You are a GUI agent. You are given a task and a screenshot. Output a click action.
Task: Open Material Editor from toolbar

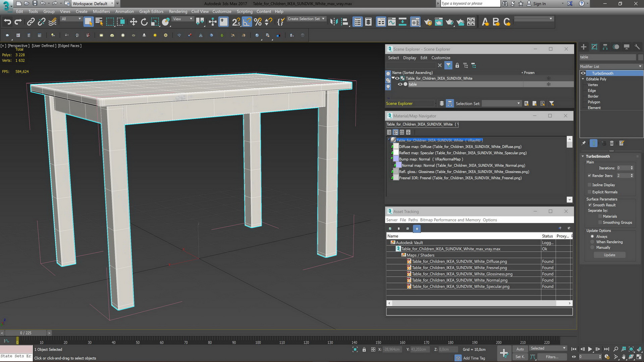pyautogui.click(x=415, y=22)
